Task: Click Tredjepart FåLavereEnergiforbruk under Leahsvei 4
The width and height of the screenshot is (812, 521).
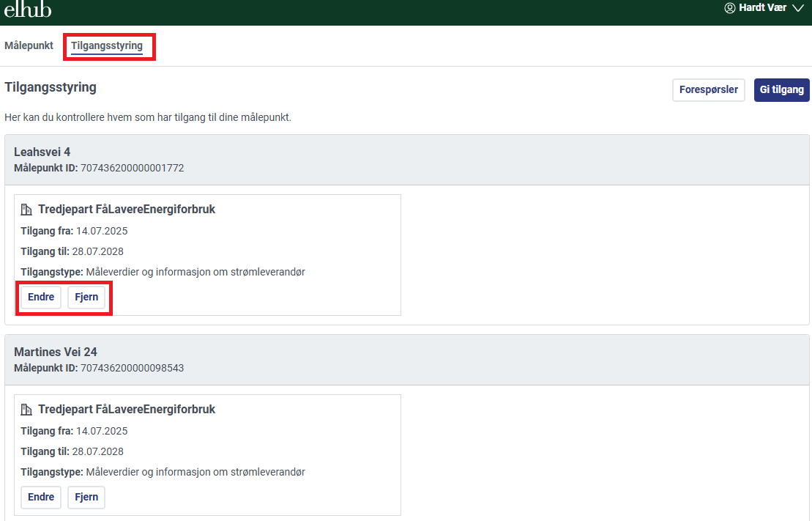Action: (x=127, y=210)
